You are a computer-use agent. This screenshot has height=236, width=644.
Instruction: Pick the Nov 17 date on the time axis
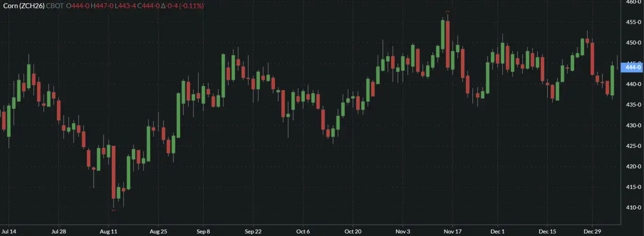click(453, 231)
